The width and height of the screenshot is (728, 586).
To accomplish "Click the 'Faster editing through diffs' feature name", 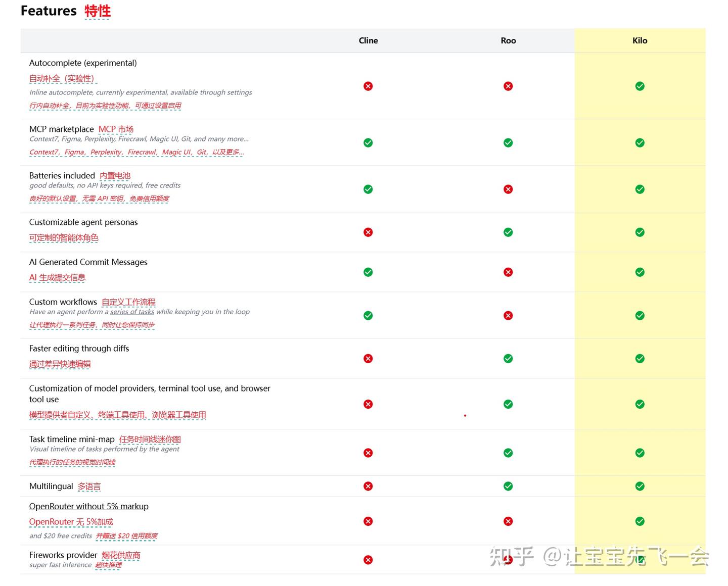I will (79, 349).
